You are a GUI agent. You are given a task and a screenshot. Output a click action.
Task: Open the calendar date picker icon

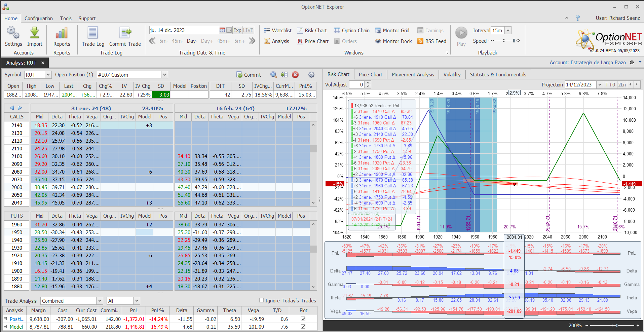click(x=222, y=30)
